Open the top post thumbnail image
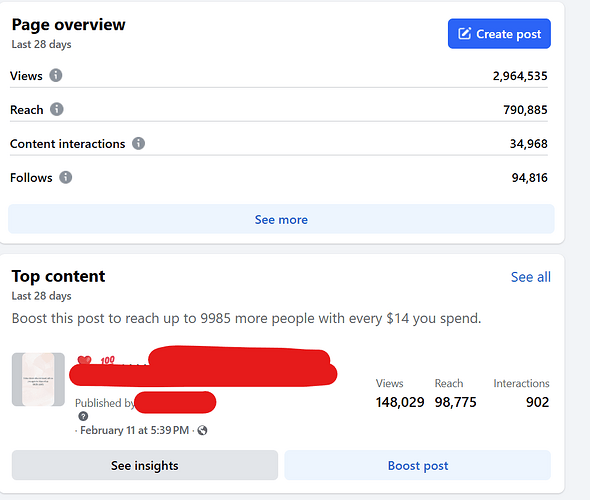 coord(38,379)
